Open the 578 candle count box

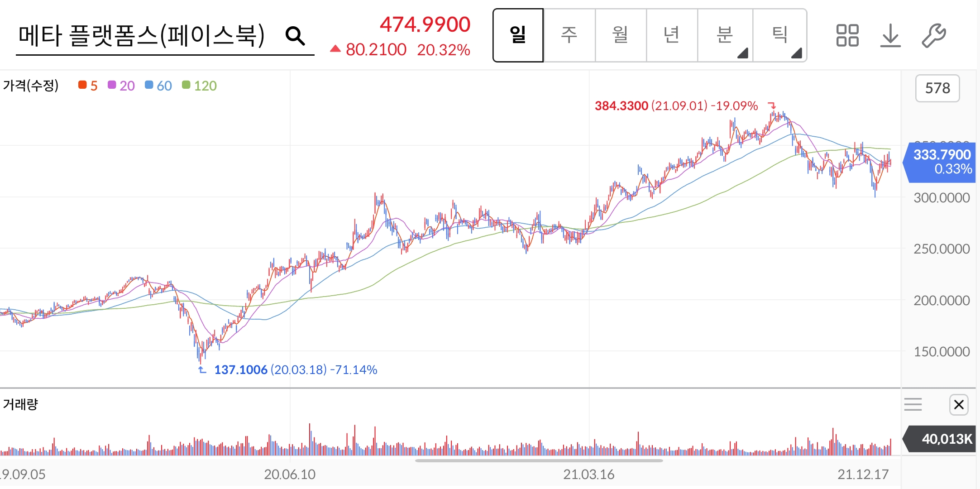[x=937, y=88]
